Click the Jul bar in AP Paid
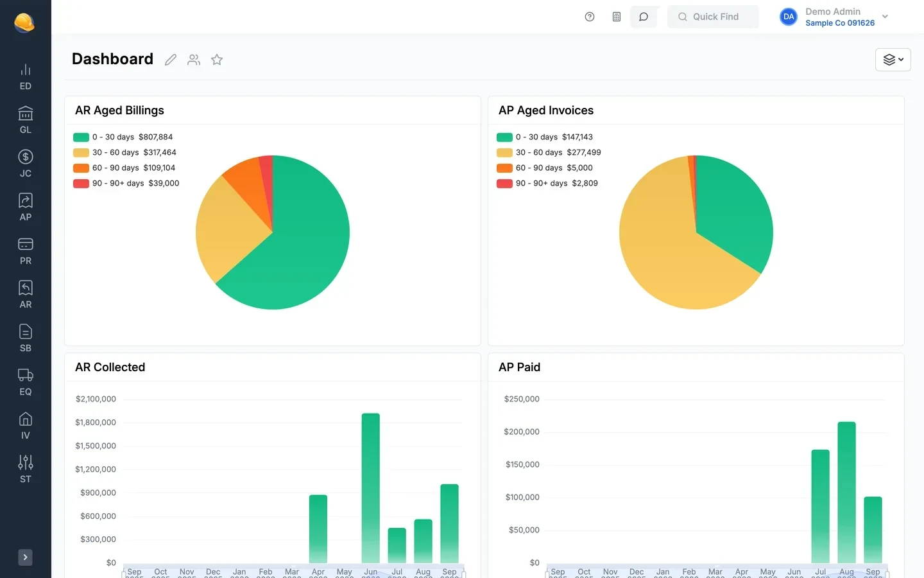Image resolution: width=924 pixels, height=578 pixels. pos(821,506)
